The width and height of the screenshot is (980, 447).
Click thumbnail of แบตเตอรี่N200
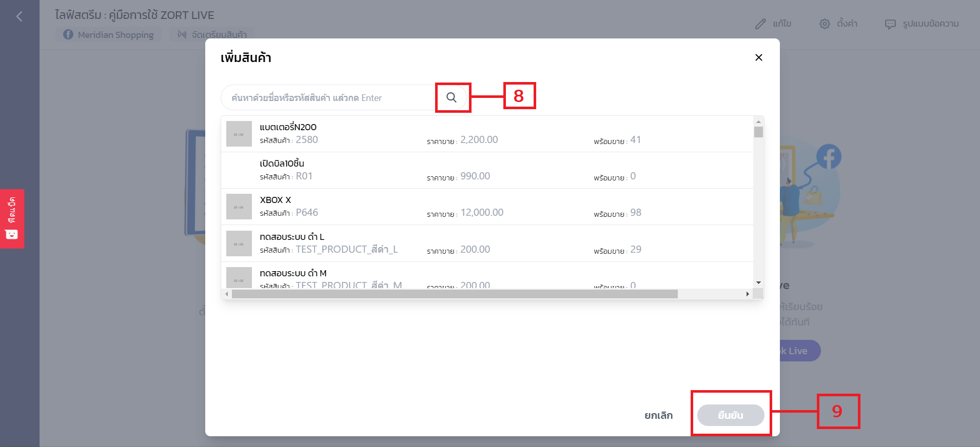pos(239,134)
